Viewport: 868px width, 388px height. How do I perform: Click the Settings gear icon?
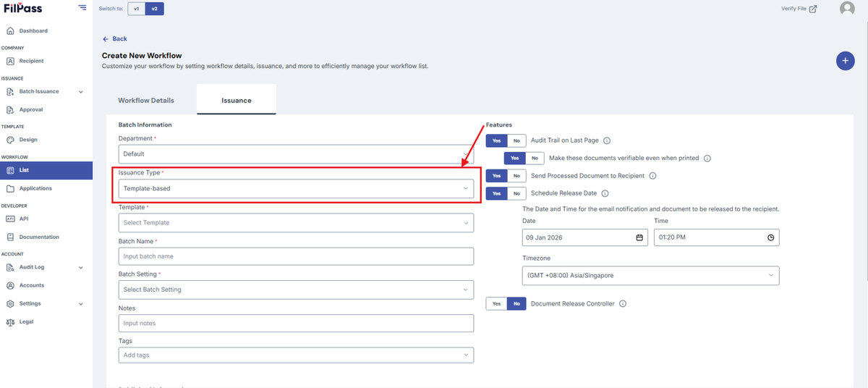pyautogui.click(x=10, y=304)
